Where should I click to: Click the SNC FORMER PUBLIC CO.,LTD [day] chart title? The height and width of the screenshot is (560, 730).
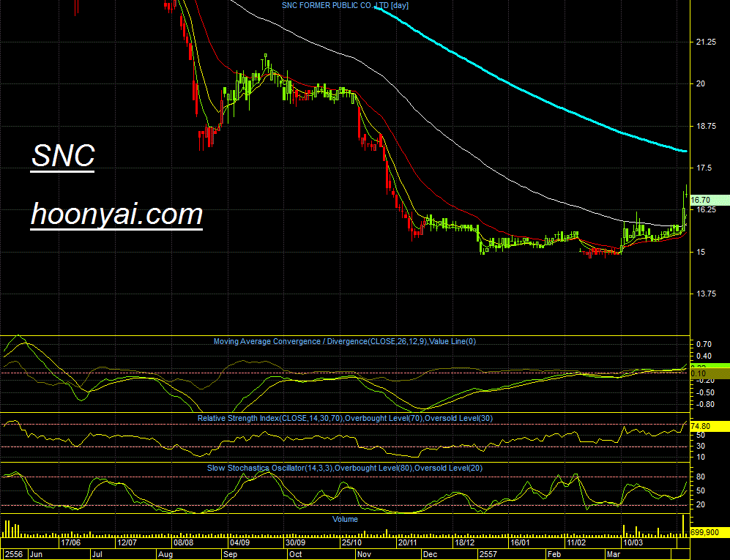pos(345,6)
